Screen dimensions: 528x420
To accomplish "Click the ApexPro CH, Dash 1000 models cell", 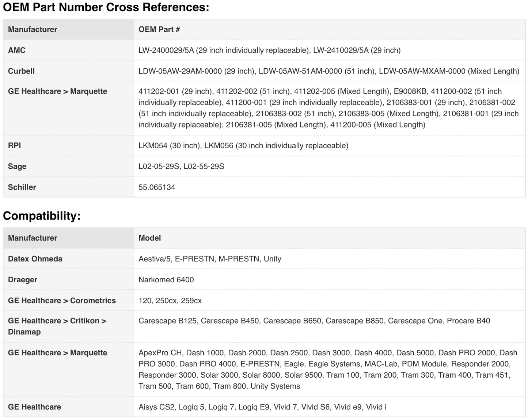I will tap(330, 369).
